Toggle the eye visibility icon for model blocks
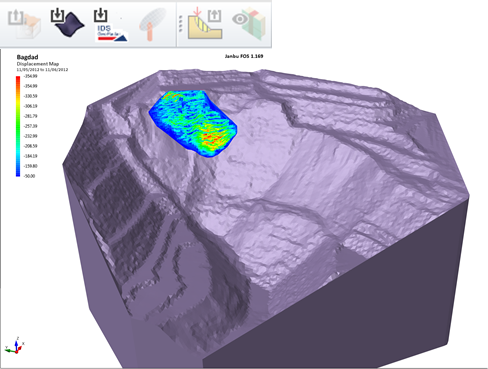 [249, 23]
